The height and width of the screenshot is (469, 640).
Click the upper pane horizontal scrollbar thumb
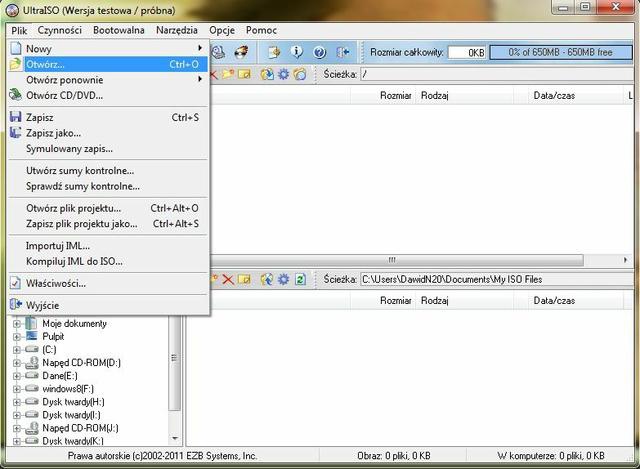tap(397, 260)
